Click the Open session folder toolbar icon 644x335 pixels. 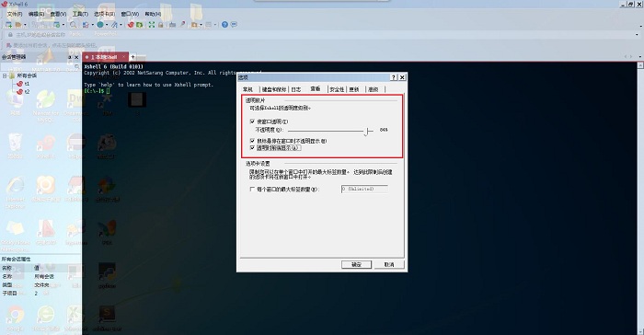click(18, 25)
